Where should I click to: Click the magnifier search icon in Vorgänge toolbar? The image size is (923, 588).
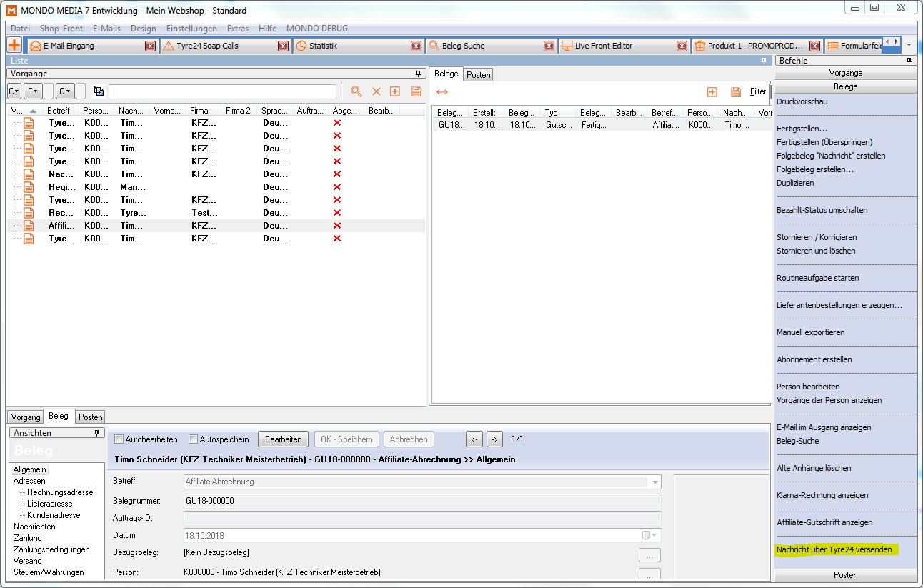[356, 91]
